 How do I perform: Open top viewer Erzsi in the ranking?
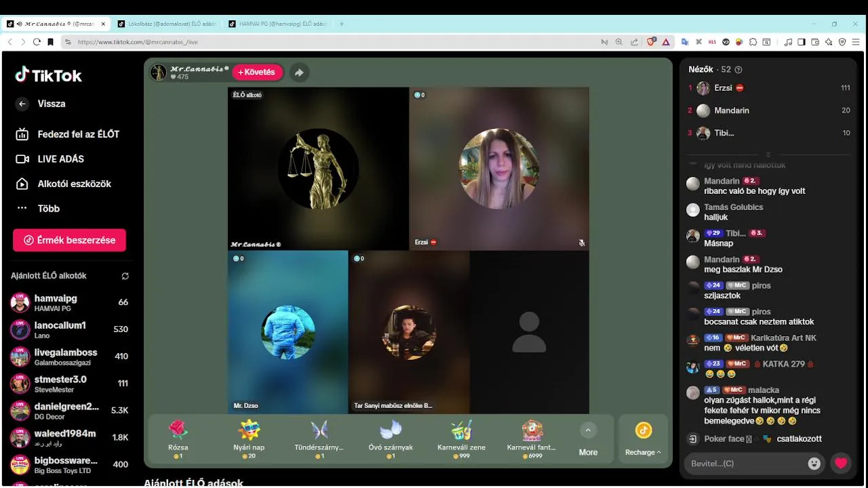click(x=769, y=88)
